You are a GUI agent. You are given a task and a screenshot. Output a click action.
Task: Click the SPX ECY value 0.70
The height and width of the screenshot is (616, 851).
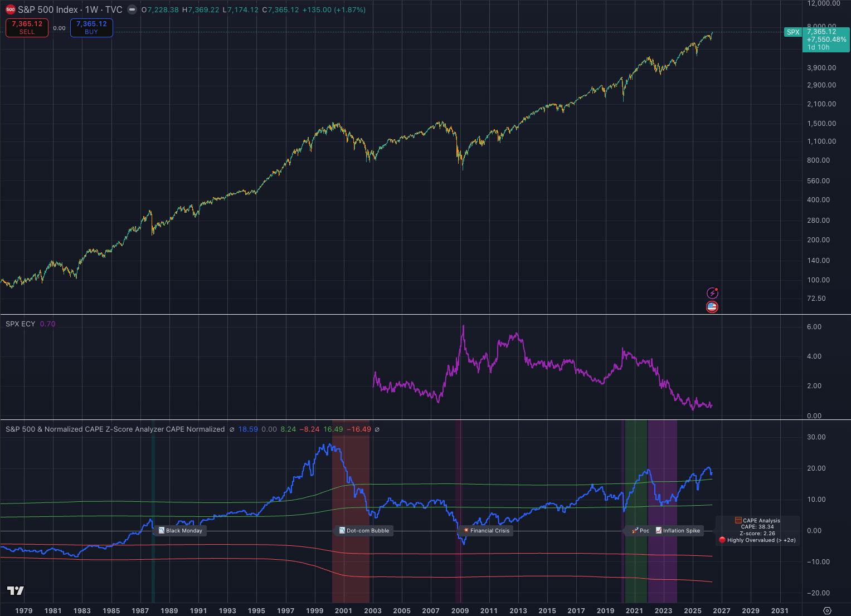48,324
